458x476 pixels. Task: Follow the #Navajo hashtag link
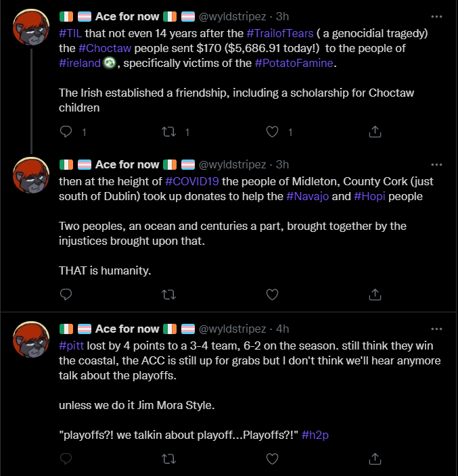pyautogui.click(x=307, y=196)
